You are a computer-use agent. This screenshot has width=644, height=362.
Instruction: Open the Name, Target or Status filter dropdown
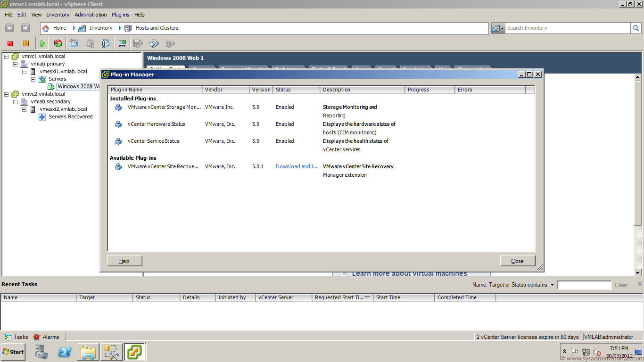tap(552, 285)
